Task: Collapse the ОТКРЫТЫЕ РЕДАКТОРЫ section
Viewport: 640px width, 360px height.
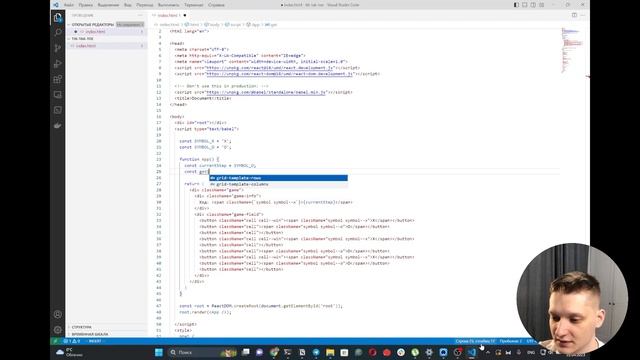Action: 93,24
